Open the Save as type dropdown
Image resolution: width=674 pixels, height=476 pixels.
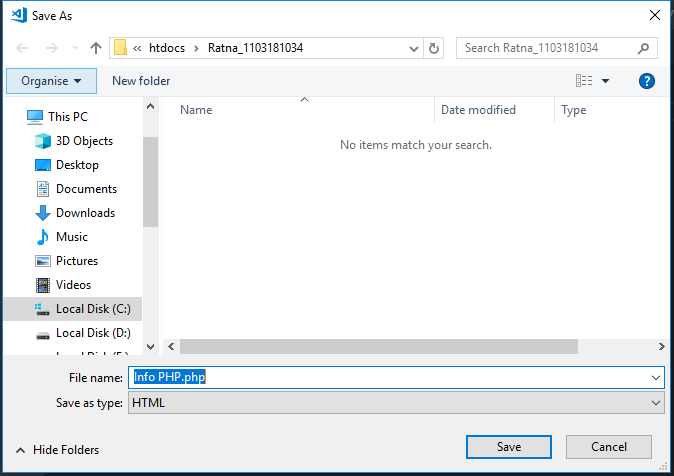point(396,403)
